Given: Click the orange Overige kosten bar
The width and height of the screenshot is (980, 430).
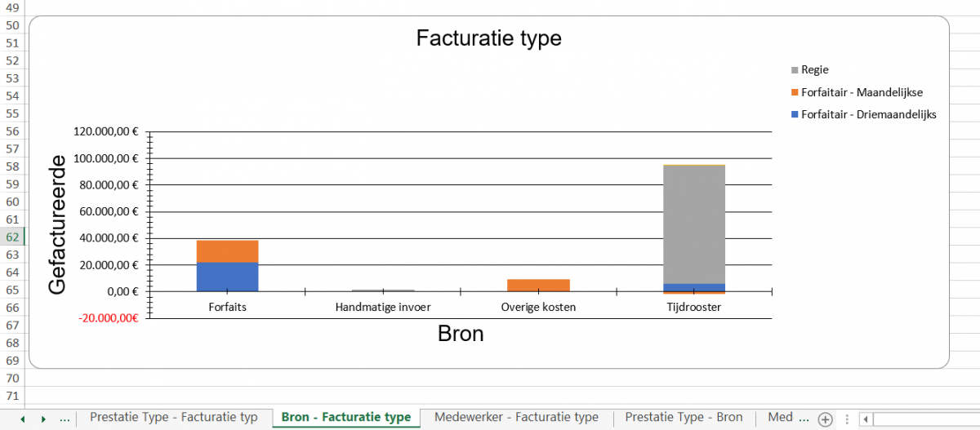Looking at the screenshot, I should [538, 285].
